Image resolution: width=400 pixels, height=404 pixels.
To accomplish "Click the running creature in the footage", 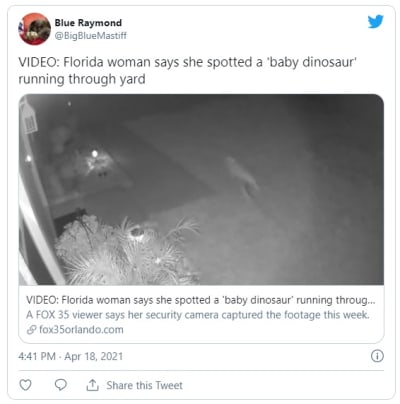I will (x=243, y=177).
